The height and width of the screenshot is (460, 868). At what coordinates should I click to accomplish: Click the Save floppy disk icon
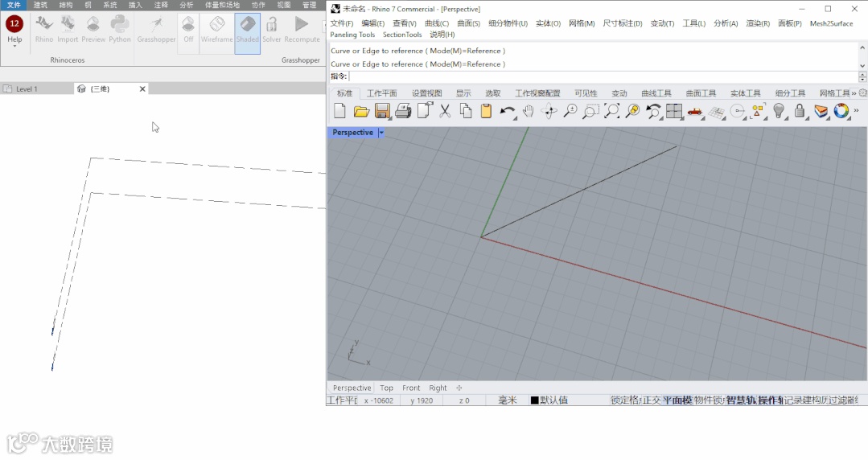click(x=382, y=111)
